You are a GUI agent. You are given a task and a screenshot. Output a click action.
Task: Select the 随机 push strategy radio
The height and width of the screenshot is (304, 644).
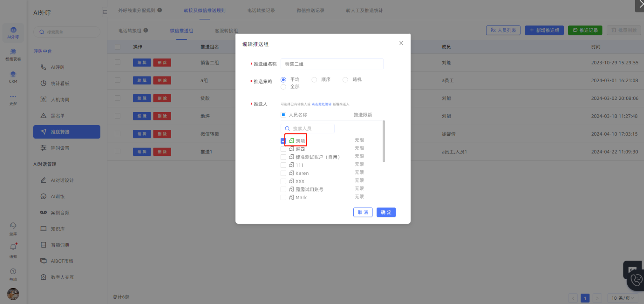(x=345, y=80)
